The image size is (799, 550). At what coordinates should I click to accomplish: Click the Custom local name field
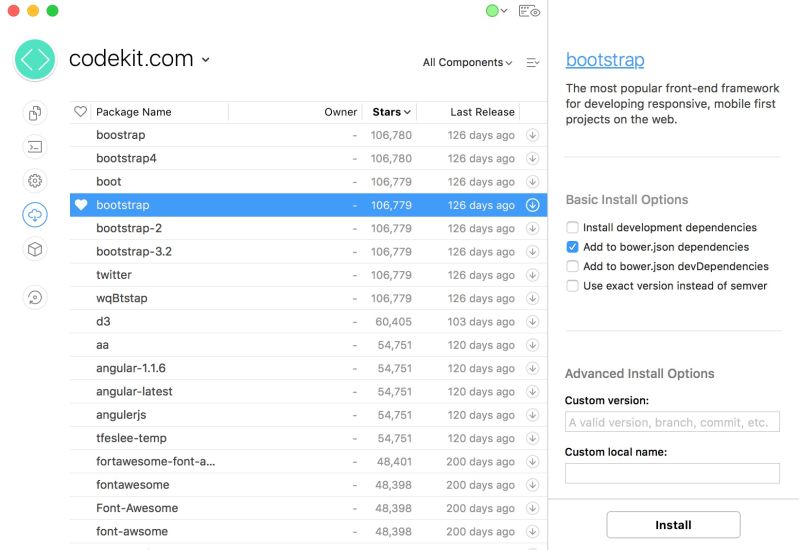click(x=672, y=473)
